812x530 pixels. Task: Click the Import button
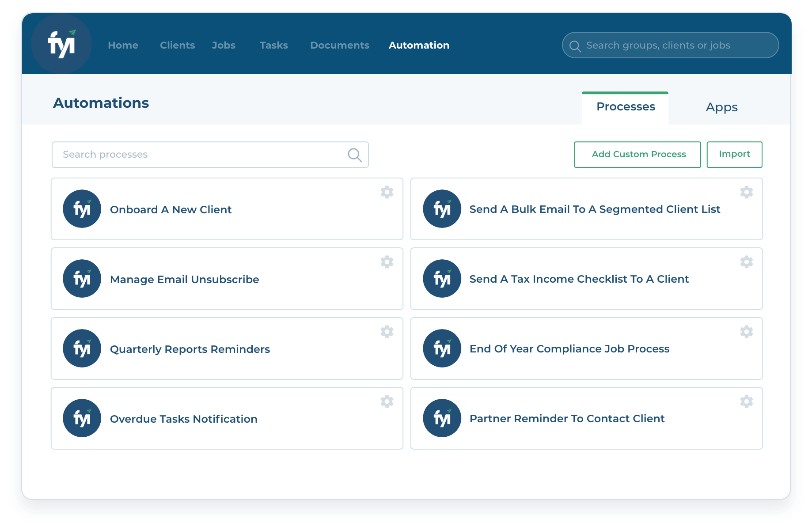tap(734, 155)
